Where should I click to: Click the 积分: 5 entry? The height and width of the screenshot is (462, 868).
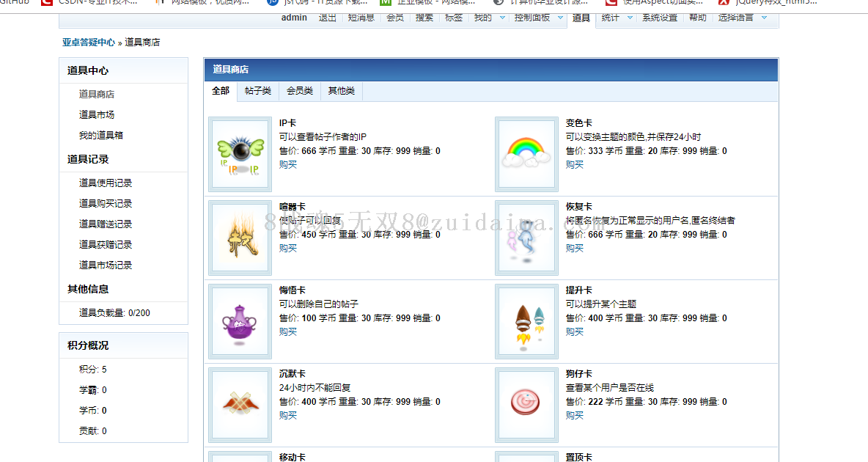(x=93, y=370)
